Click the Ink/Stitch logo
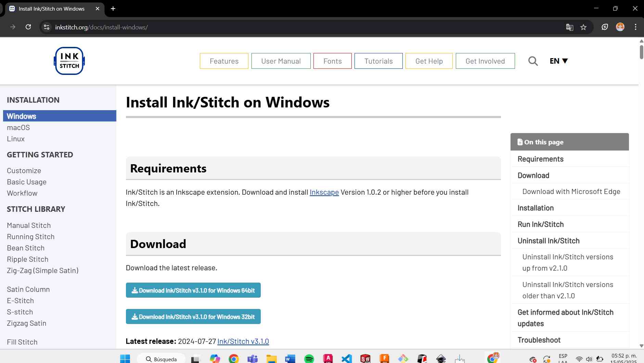 [x=69, y=61]
